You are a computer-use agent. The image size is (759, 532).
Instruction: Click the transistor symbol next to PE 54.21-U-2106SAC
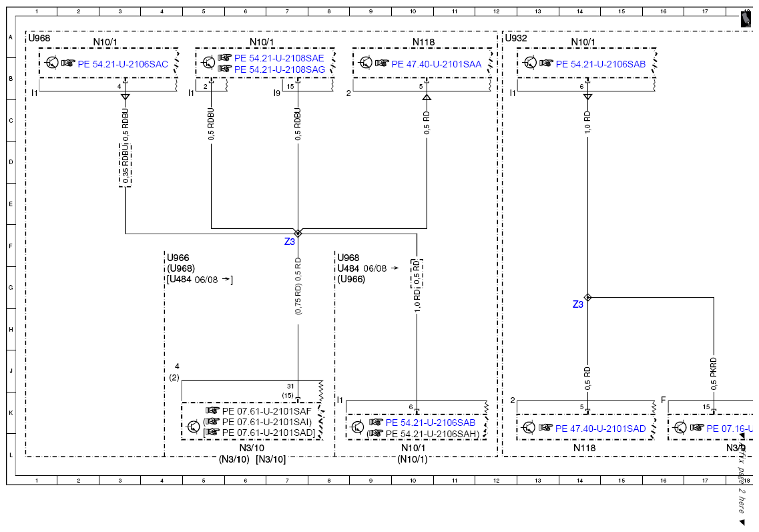click(x=52, y=63)
